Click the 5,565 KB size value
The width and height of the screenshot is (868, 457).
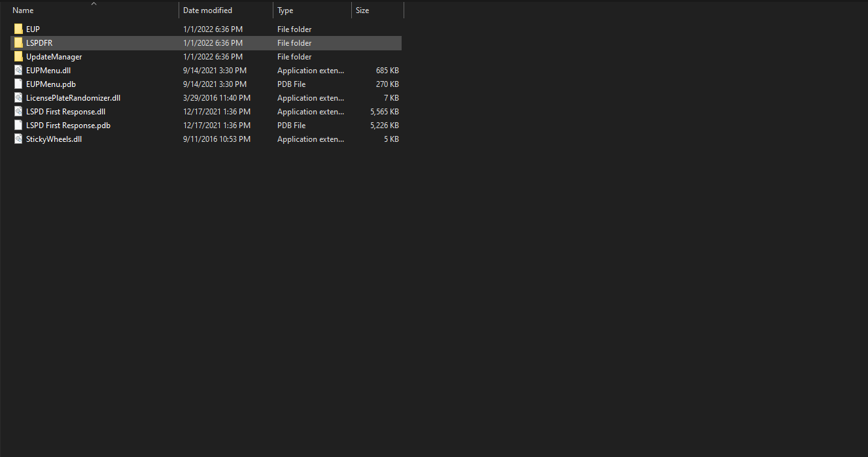coord(385,112)
